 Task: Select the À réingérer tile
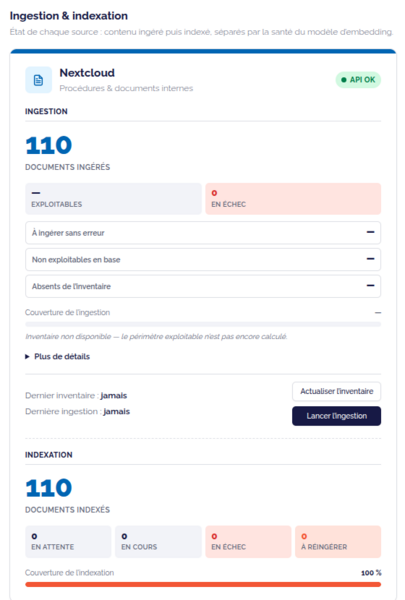click(338, 541)
